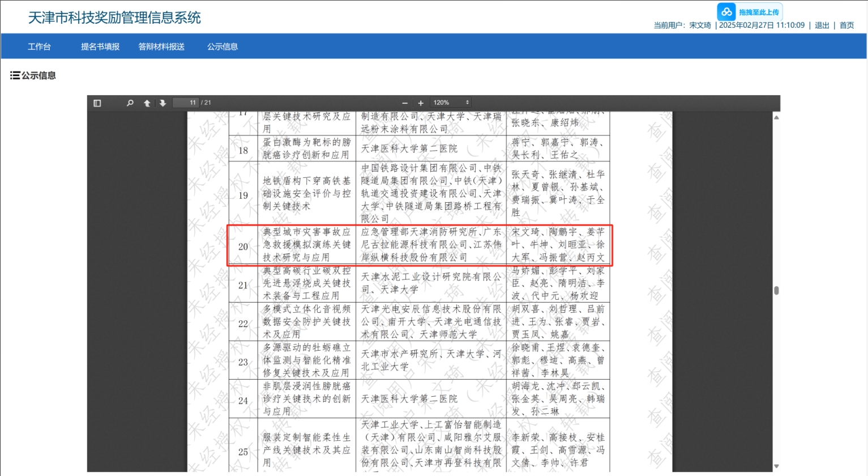Zoom out with the minus button
The image size is (868, 476).
405,103
